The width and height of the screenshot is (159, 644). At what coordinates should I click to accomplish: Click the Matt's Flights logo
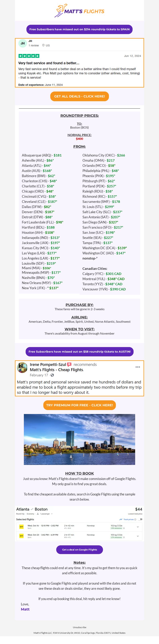pos(79,10)
